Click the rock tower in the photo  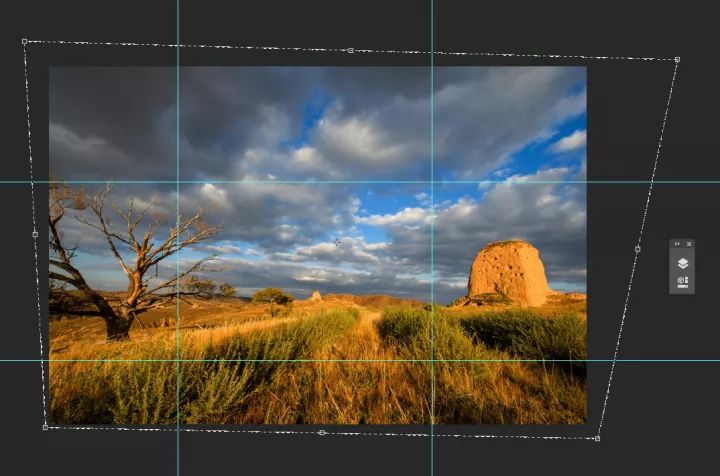[509, 272]
